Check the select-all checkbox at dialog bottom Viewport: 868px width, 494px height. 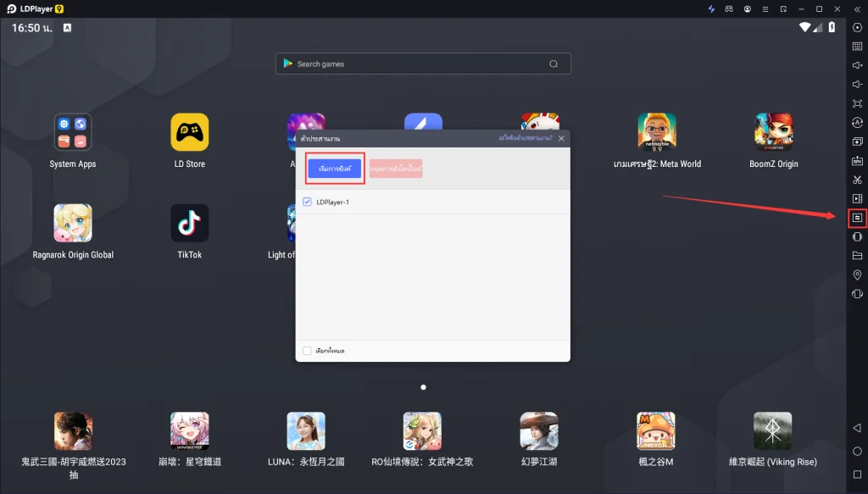[x=307, y=351]
